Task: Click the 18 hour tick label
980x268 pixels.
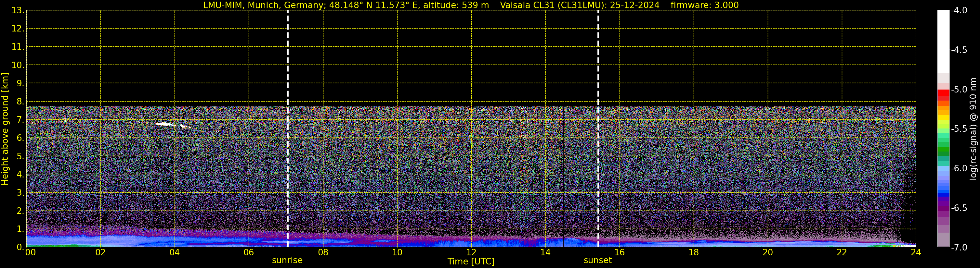Action: pos(694,252)
